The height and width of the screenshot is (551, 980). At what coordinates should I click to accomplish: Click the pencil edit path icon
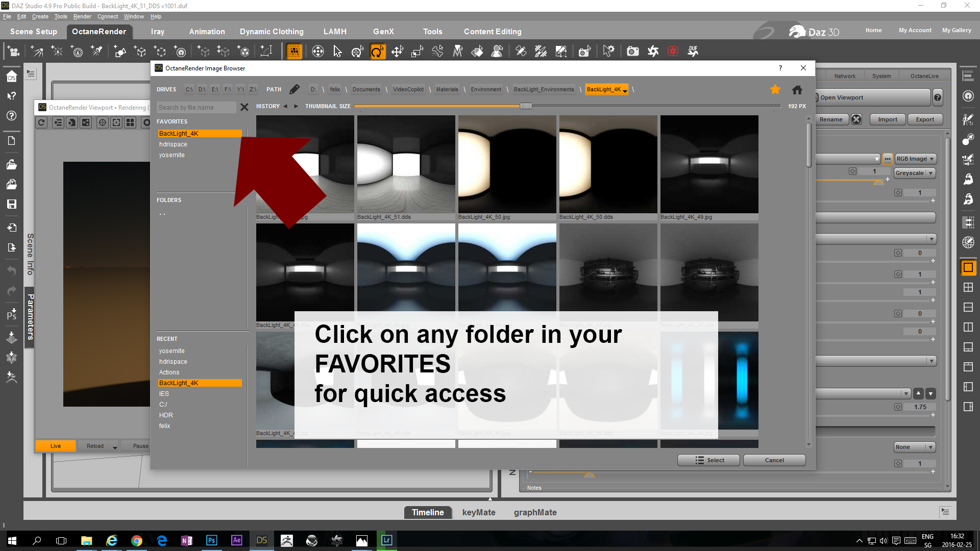[295, 89]
